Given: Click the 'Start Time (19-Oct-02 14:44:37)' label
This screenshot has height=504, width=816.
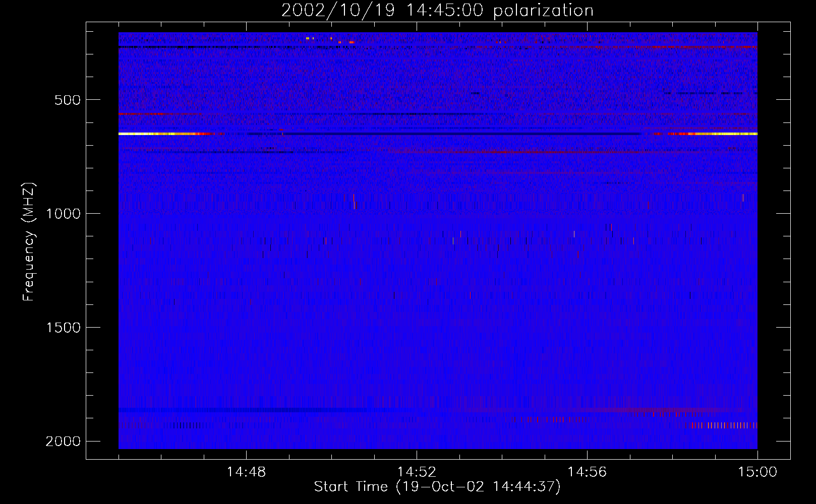Looking at the screenshot, I should pyautogui.click(x=437, y=487).
